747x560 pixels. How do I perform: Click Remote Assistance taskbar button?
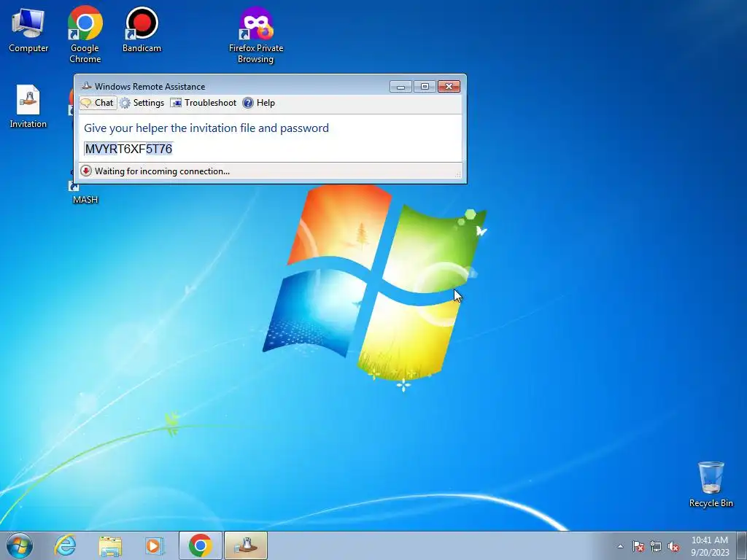tap(246, 545)
